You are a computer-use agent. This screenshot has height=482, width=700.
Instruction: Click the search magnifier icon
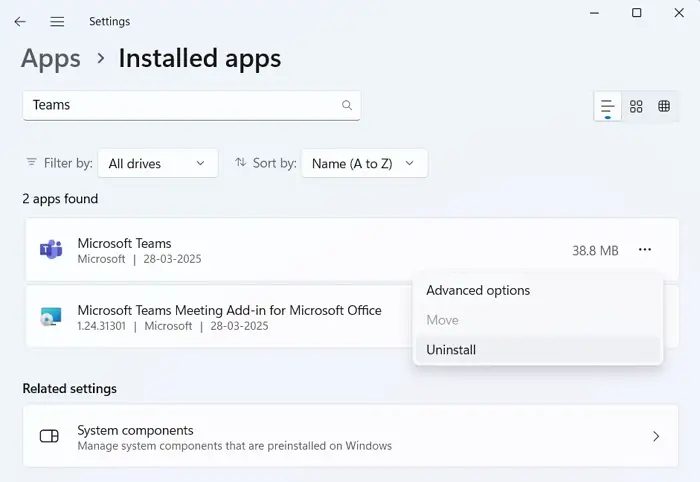(347, 105)
